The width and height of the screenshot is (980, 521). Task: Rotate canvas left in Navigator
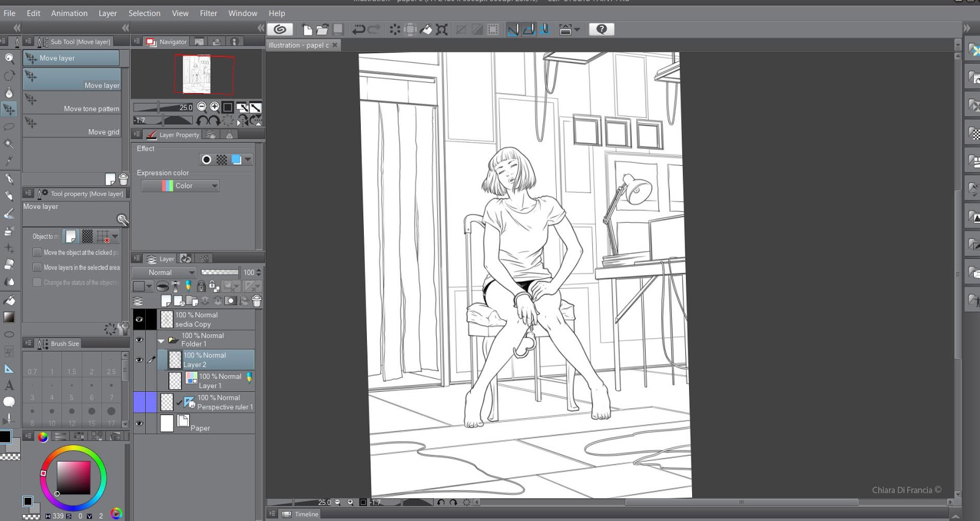(202, 121)
